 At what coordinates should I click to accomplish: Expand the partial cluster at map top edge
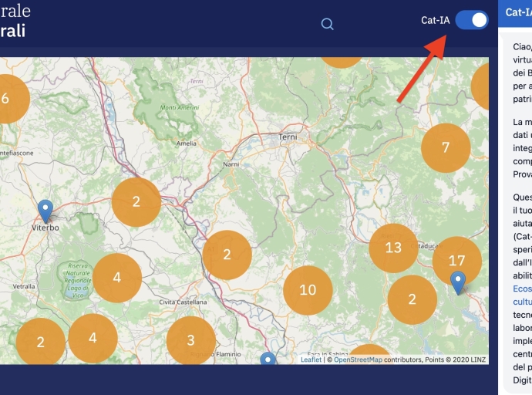click(341, 62)
